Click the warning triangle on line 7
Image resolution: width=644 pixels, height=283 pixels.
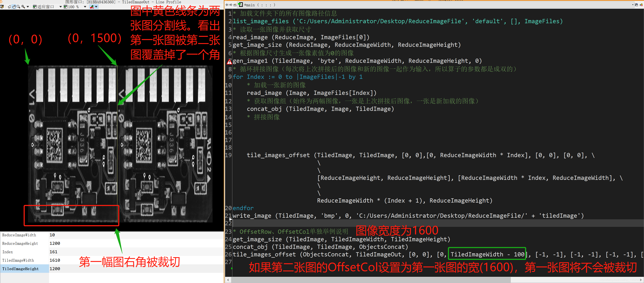[x=229, y=62]
